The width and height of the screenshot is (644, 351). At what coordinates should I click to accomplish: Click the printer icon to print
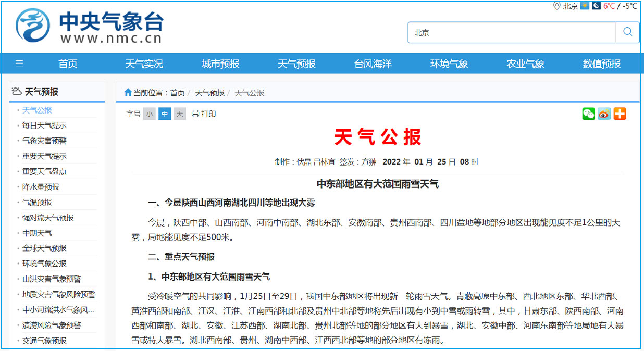[x=195, y=114]
